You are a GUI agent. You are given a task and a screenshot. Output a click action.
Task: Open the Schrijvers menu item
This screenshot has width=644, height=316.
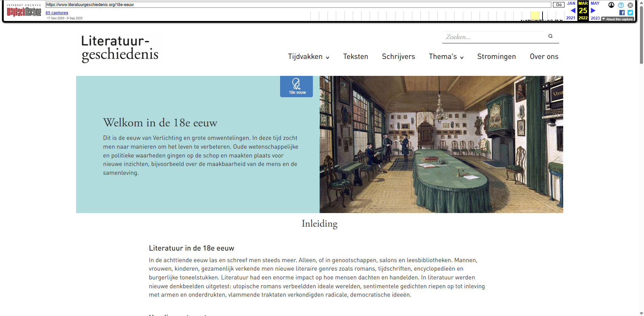[x=398, y=57]
